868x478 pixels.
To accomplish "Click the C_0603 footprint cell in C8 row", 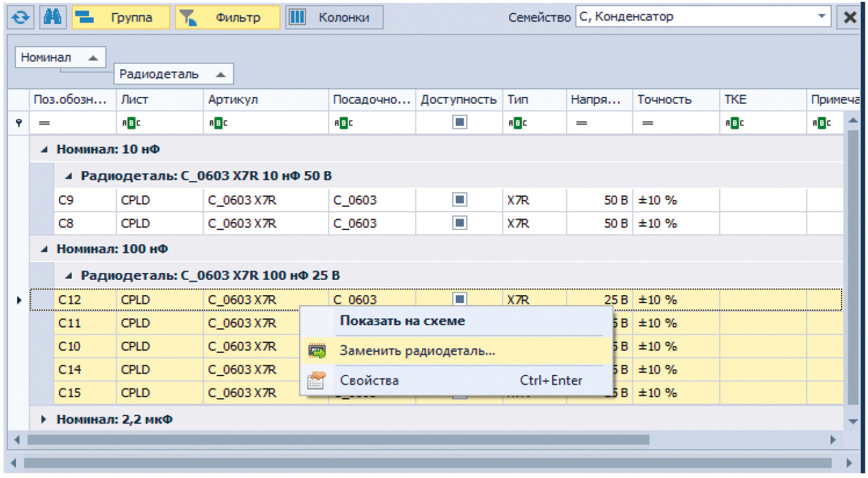I will (372, 223).
